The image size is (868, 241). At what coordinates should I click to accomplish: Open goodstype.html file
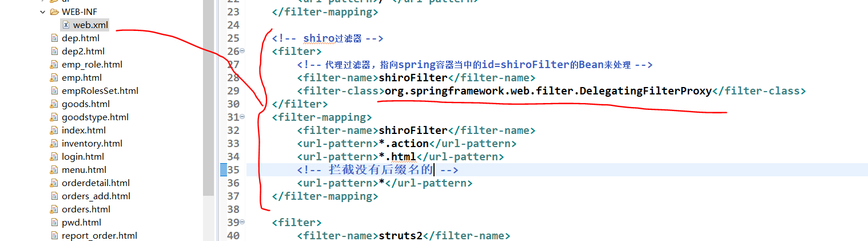(x=95, y=117)
